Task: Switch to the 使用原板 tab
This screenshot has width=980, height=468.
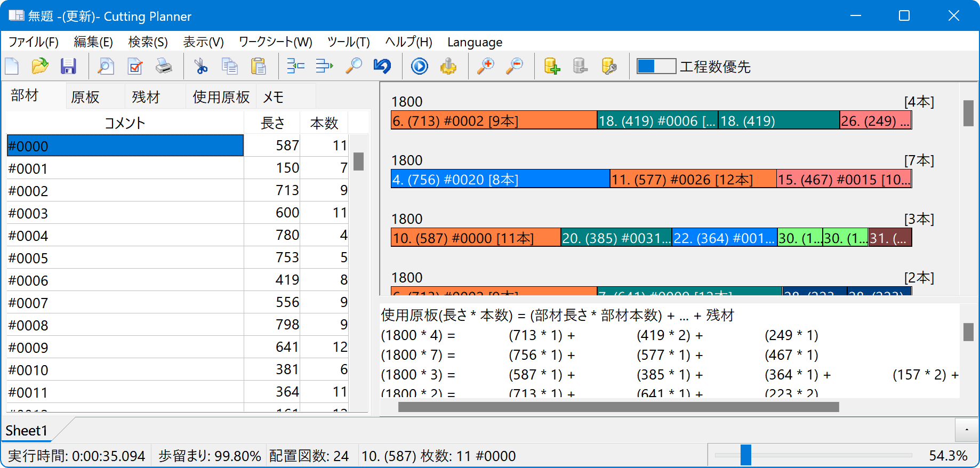Action: (221, 97)
